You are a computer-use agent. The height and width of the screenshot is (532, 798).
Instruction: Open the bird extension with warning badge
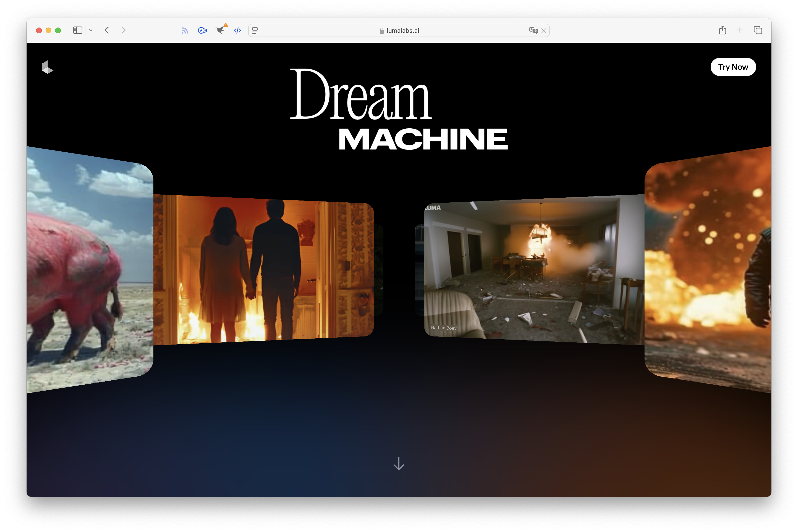(221, 30)
